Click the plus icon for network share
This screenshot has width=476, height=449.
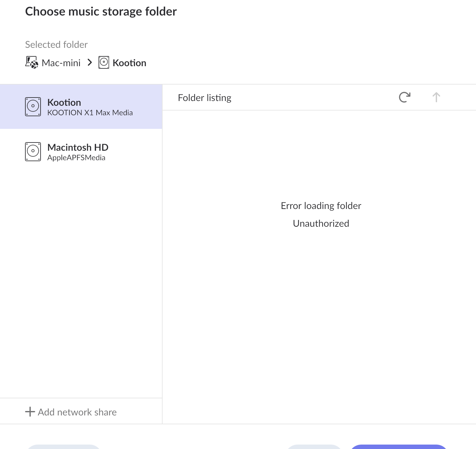[30, 412]
